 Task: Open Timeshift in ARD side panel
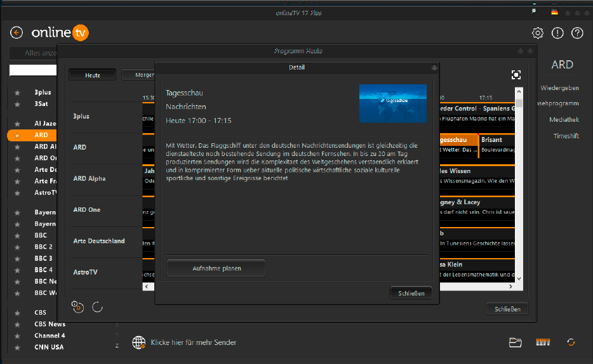point(566,136)
